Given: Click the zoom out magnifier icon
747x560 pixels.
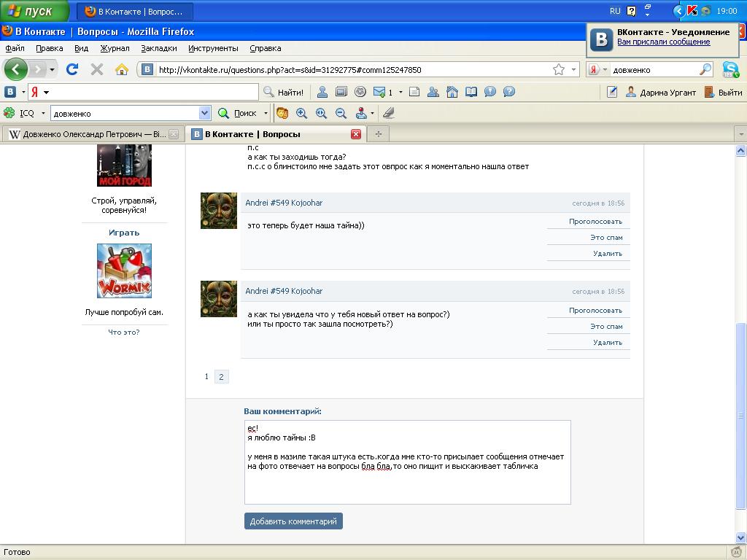Looking at the screenshot, I should (341, 113).
